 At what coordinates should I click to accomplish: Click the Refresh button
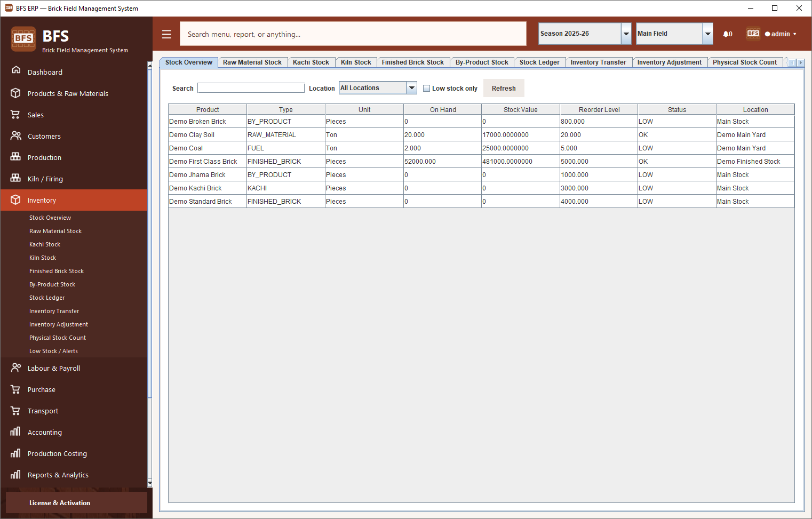pyautogui.click(x=504, y=89)
